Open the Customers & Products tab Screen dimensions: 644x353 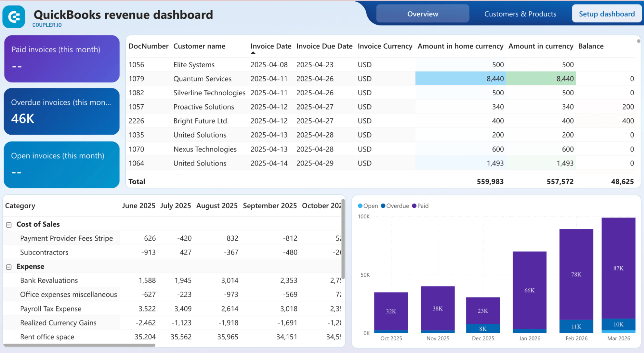(x=520, y=14)
